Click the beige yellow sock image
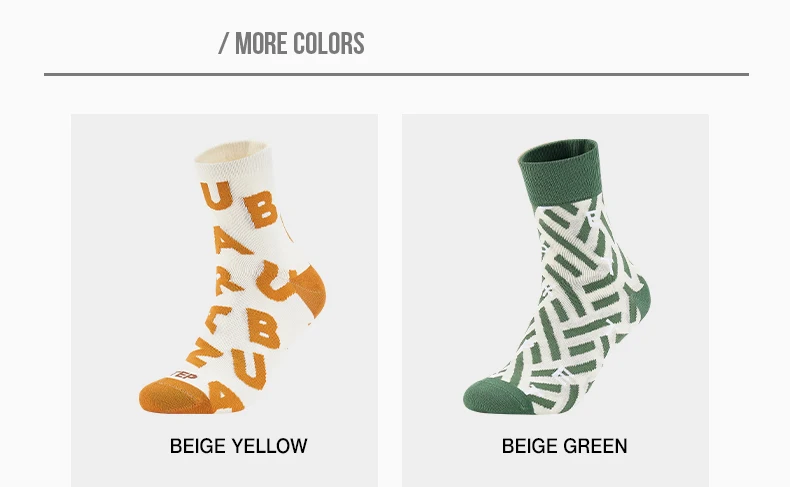 coord(232,275)
